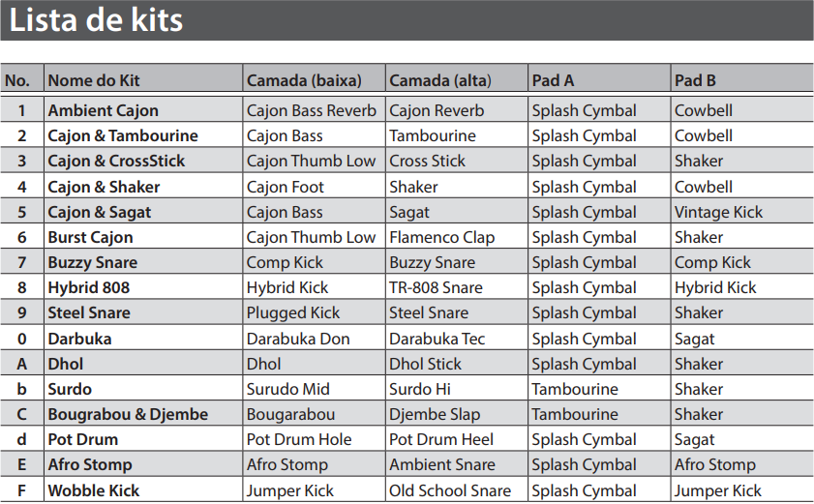Click the 'Ambient Cajon' kit name

[103, 110]
